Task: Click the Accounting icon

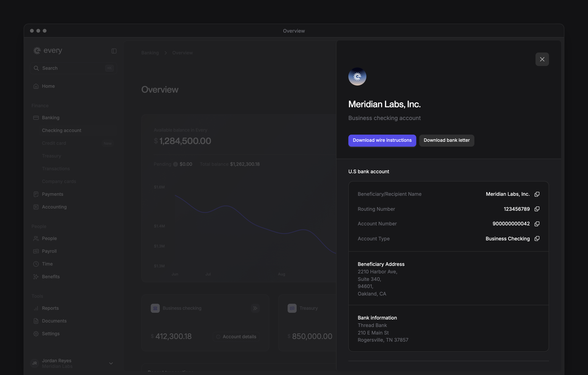Action: coord(36,207)
